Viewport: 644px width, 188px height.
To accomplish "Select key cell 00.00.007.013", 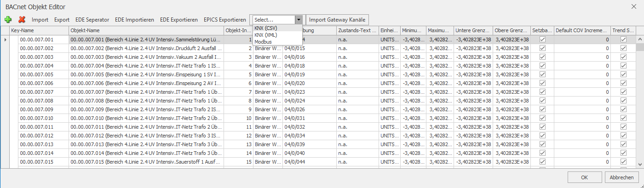I will (43, 144).
